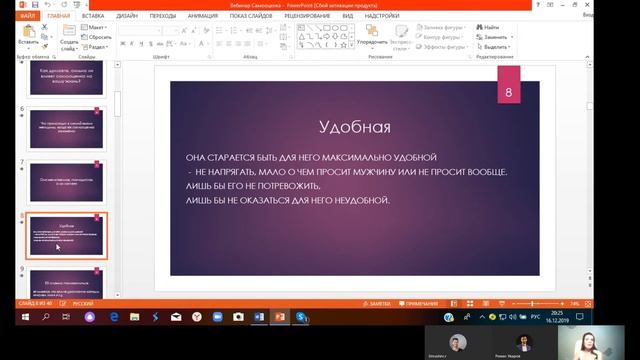This screenshot has width=640, height=360.
Task: Click the Cut scissors icon
Action: (44, 27)
